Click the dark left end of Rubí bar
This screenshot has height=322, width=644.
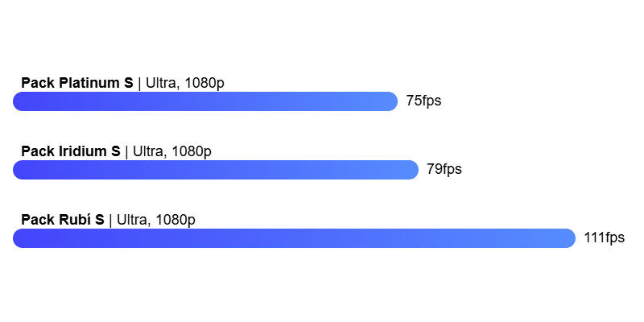click(x=19, y=238)
